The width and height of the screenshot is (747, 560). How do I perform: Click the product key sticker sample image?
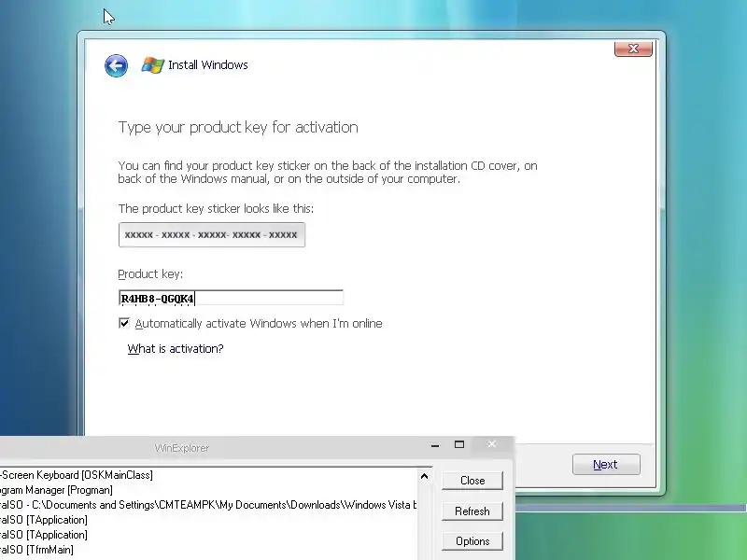(x=212, y=235)
